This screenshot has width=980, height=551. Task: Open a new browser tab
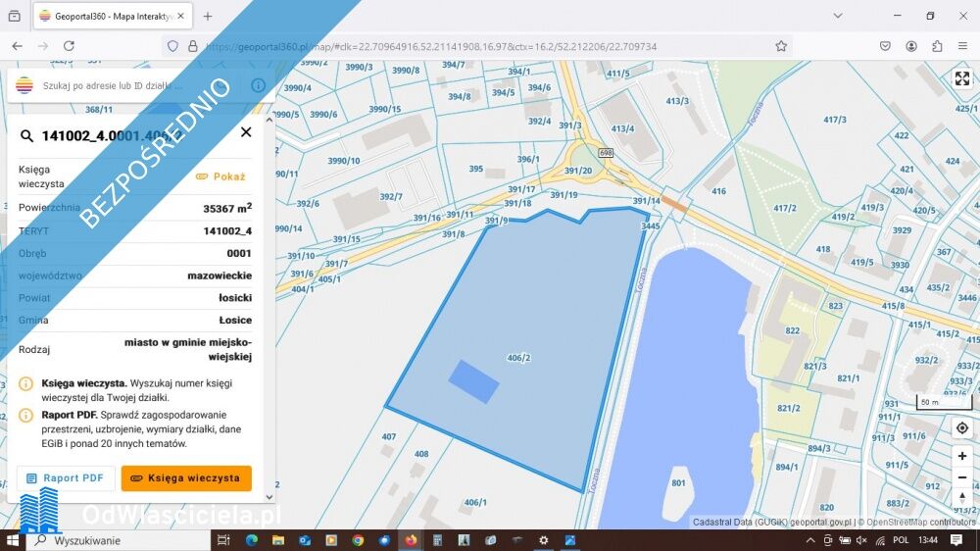tap(208, 16)
